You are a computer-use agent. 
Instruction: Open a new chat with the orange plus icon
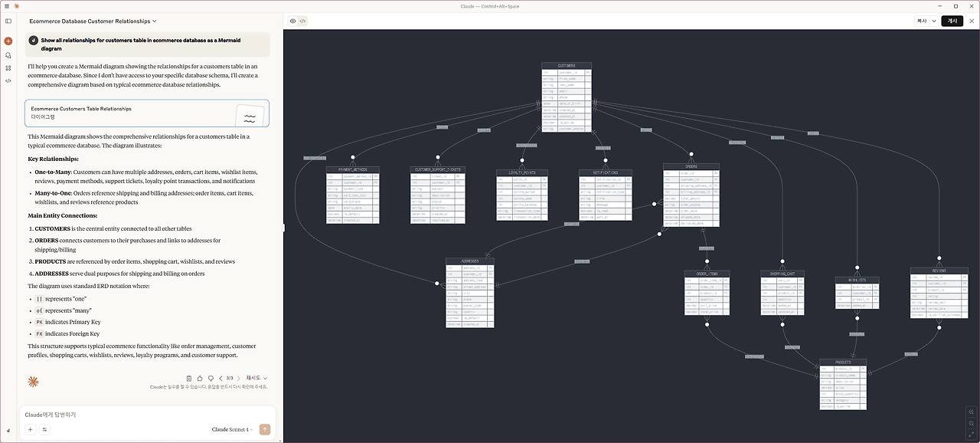[8, 41]
